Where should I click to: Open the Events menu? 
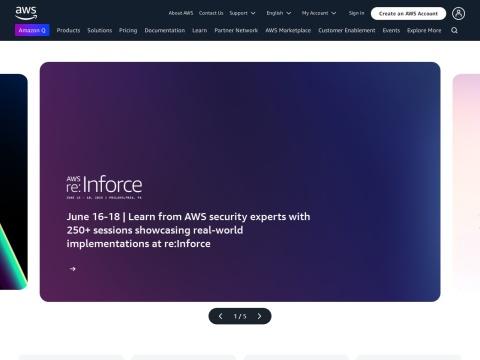[x=391, y=30]
